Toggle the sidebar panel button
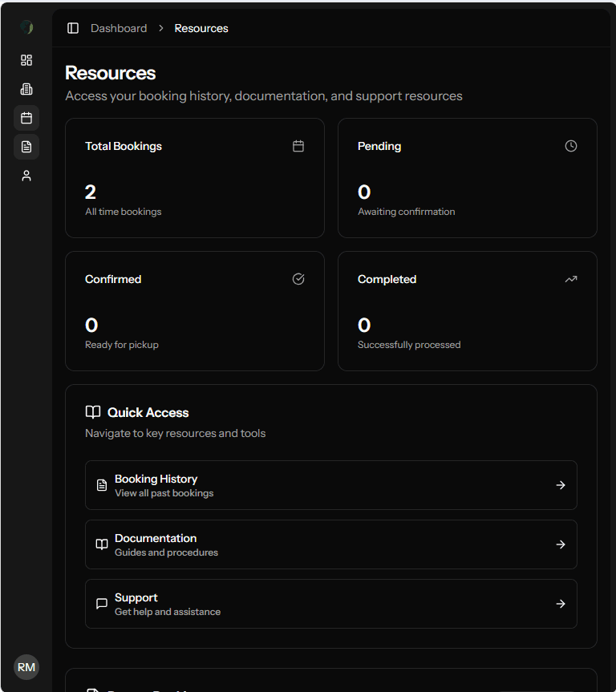This screenshot has height=692, width=616. coord(73,28)
